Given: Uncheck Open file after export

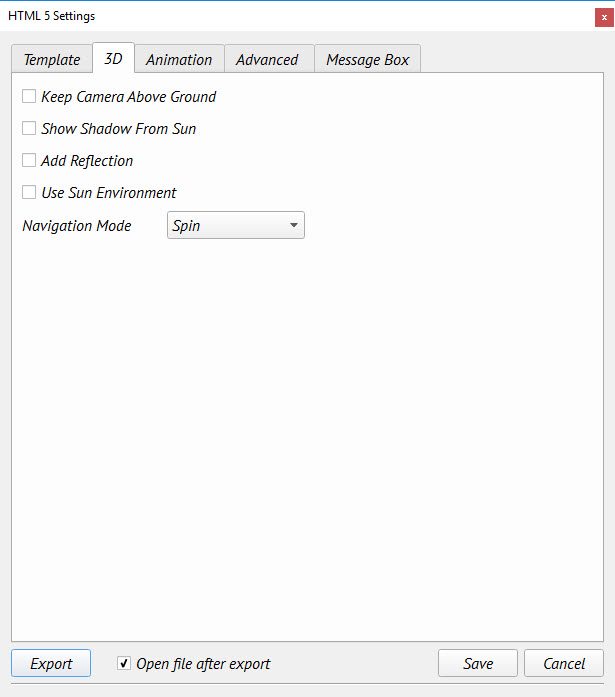Looking at the screenshot, I should [124, 663].
